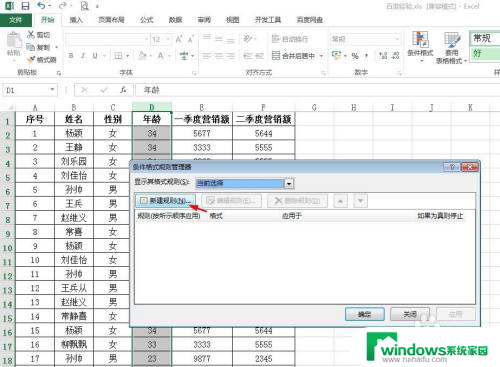Click the decrease indent icon
Image resolution: width=500 pixels, height=367 pixels.
[247, 56]
